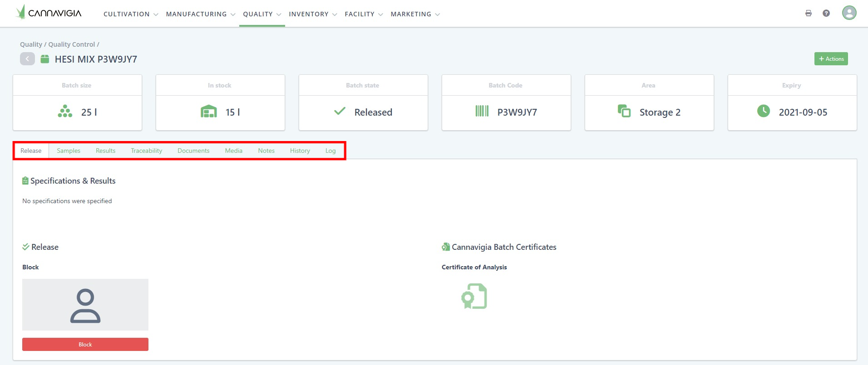Open the Traceability tab

[x=147, y=151]
